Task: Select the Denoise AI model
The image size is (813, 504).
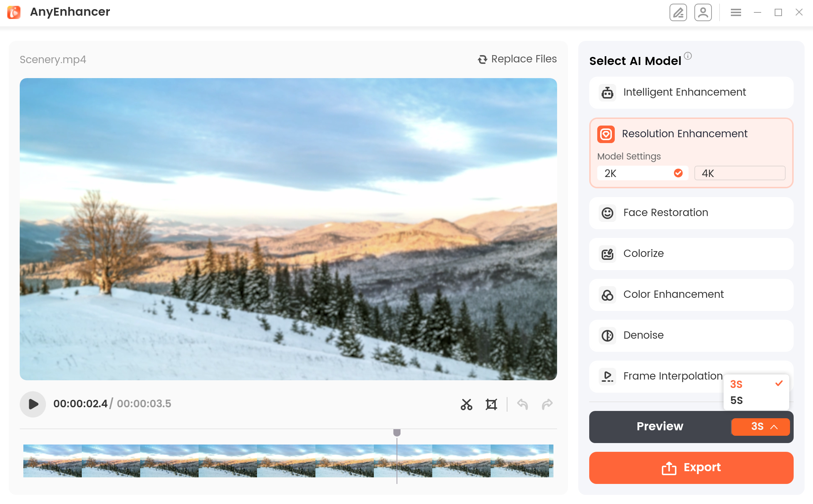Action: 692,335
